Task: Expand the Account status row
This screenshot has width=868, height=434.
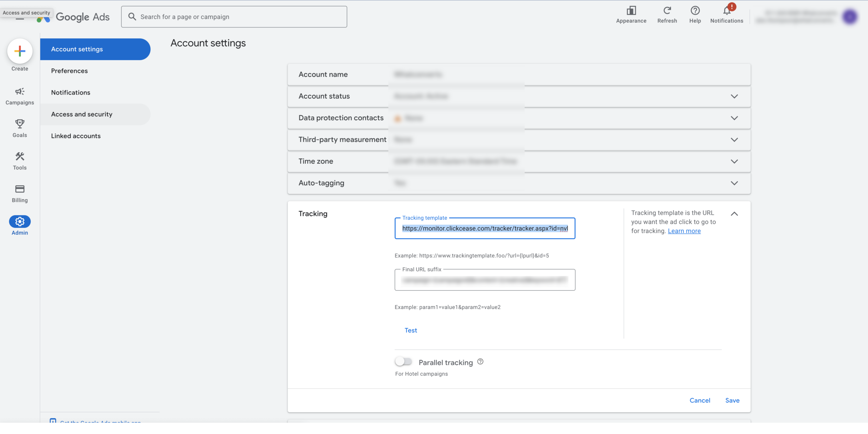Action: tap(734, 96)
